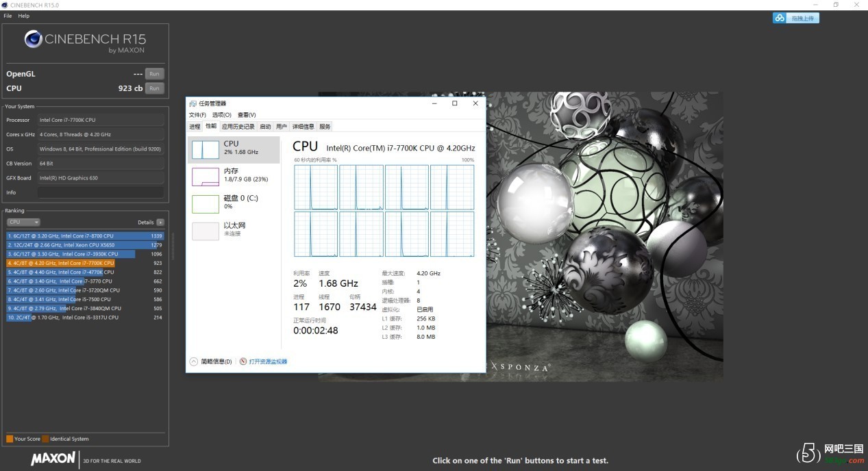Open the CPU ranking type dropdown
The image size is (868, 471).
pyautogui.click(x=23, y=222)
